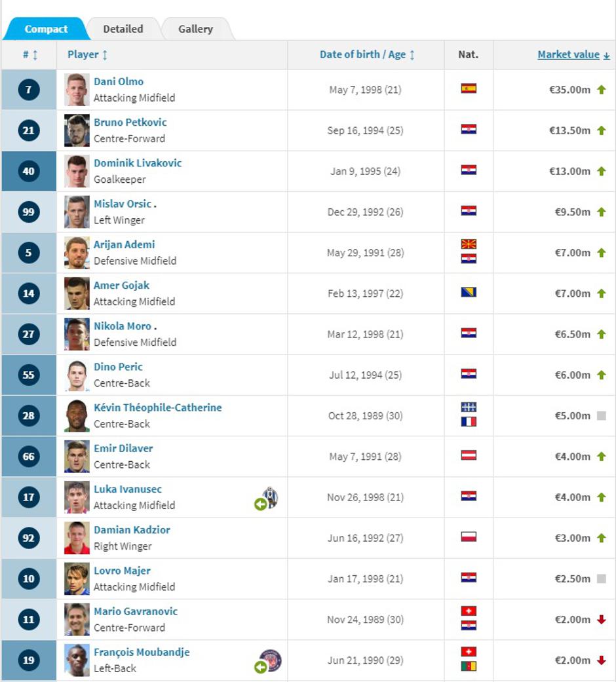Click green up arrow next to Dani Olmo's value
The width and height of the screenshot is (616, 682).
pos(601,90)
